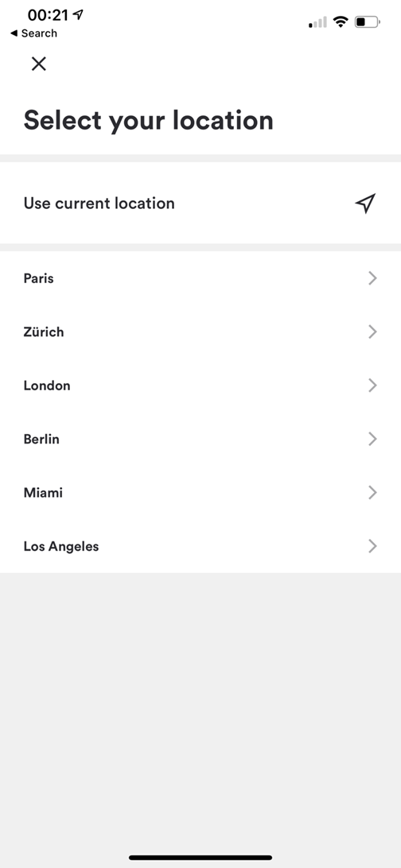This screenshot has height=868, width=401.
Task: Open the Miami row chevron
Action: pyautogui.click(x=372, y=493)
